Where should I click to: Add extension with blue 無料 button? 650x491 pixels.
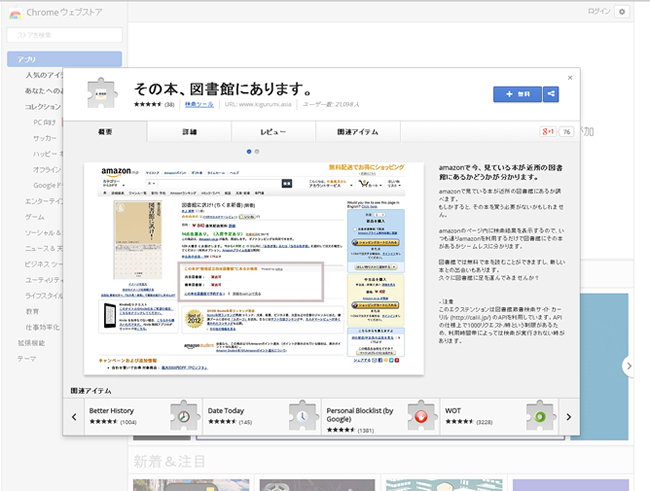point(517,94)
